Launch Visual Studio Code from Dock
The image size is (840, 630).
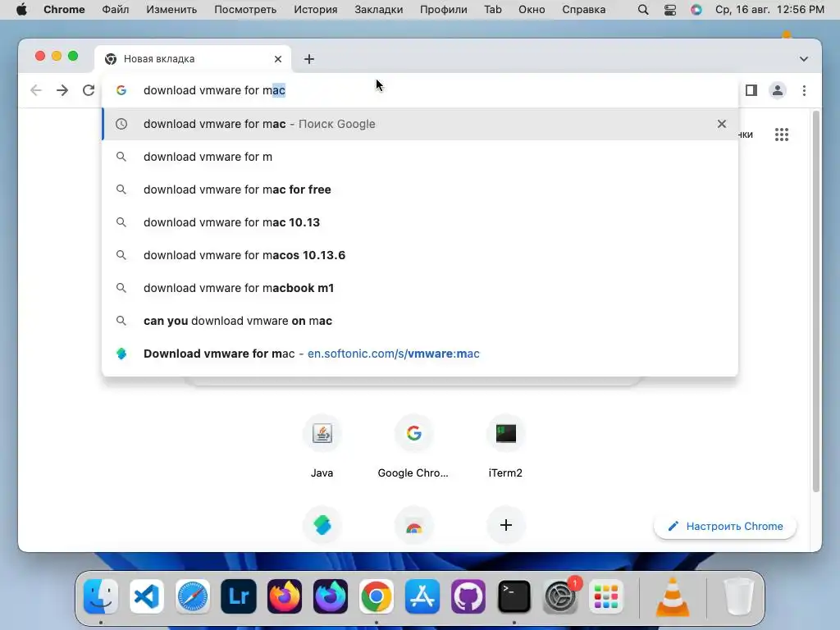[147, 596]
